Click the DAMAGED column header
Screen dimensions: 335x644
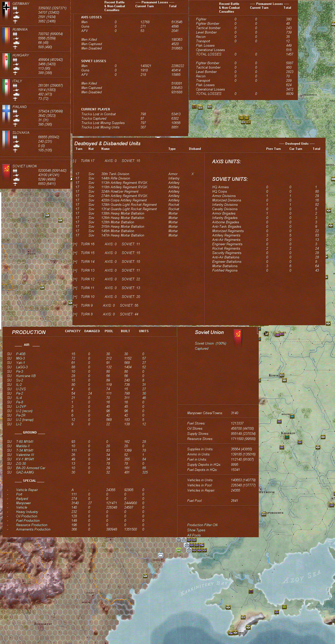tap(92, 331)
